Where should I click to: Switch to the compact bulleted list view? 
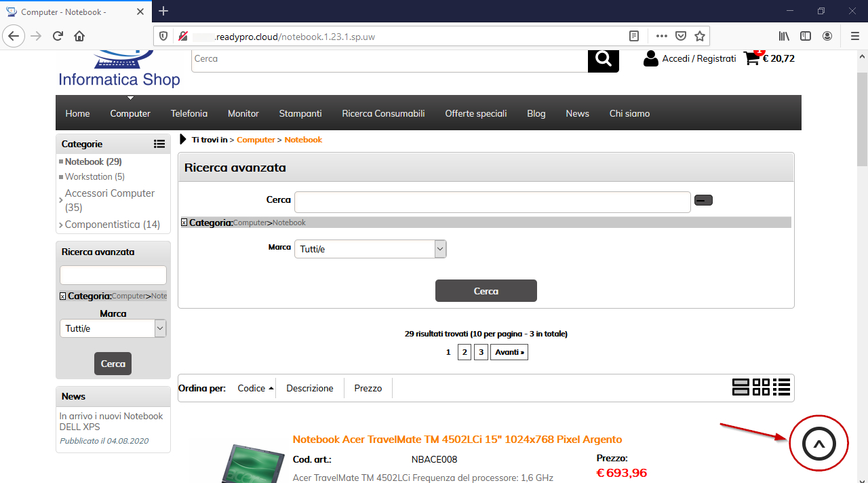point(782,387)
